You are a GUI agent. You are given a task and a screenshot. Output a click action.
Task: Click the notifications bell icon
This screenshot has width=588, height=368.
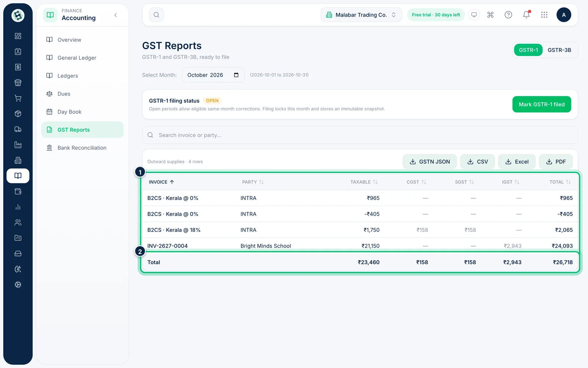tap(526, 15)
